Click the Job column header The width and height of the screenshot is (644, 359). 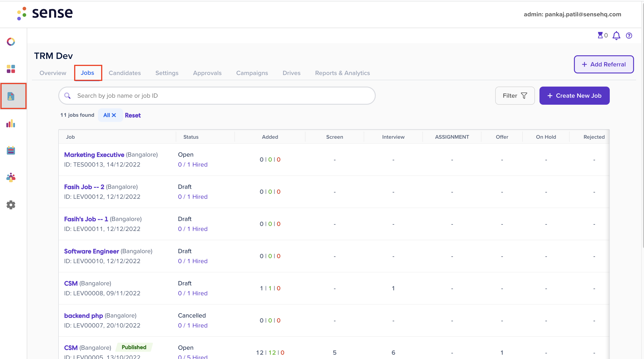(x=70, y=137)
